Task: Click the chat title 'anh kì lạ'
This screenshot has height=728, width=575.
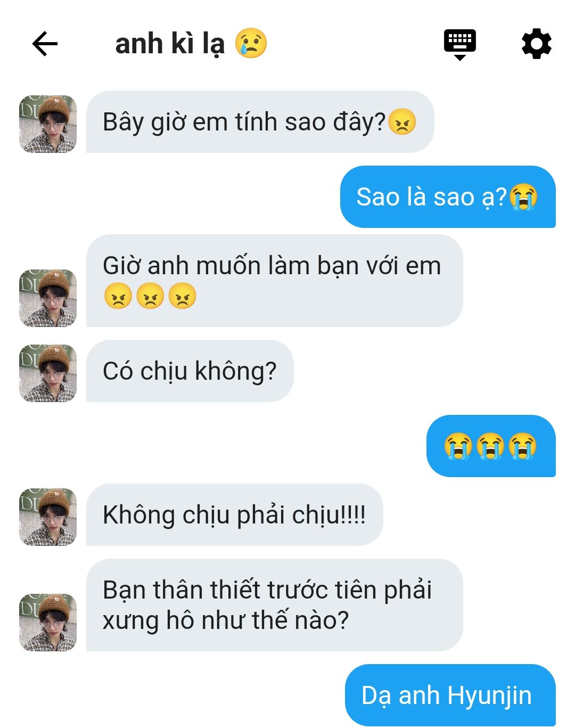Action: pyautogui.click(x=170, y=44)
